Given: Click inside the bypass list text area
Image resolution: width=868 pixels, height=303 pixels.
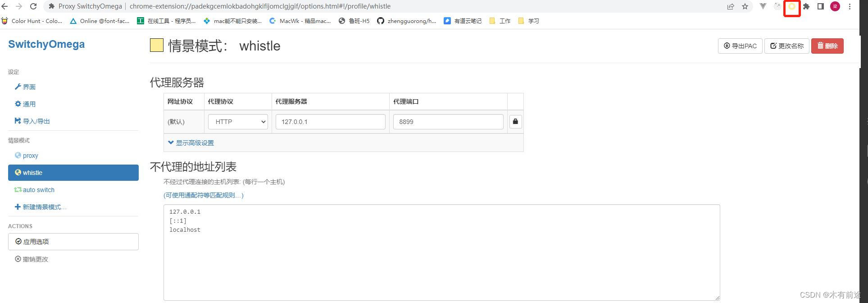Looking at the screenshot, I should click(441, 252).
